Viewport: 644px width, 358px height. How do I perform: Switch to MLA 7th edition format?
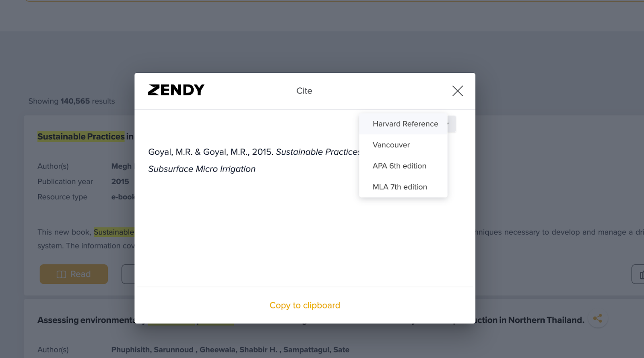pyautogui.click(x=399, y=187)
